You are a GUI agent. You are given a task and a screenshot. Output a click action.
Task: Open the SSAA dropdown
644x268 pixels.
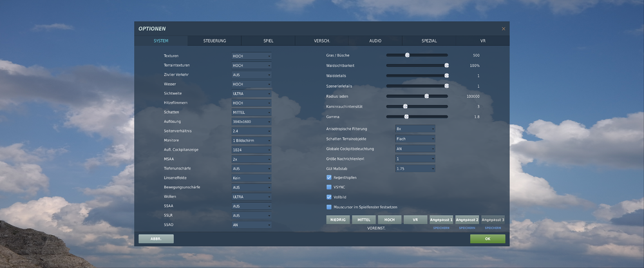click(x=251, y=206)
